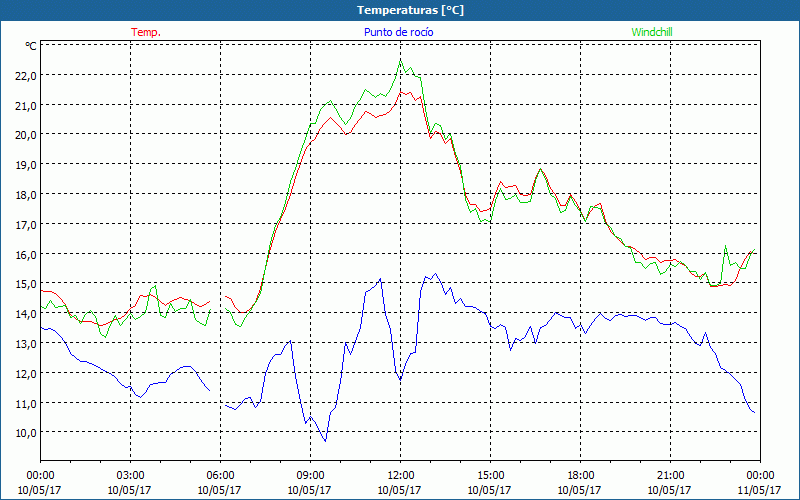Click the 12:00 time label
Viewport: 800px width, 500px height.
(400, 476)
